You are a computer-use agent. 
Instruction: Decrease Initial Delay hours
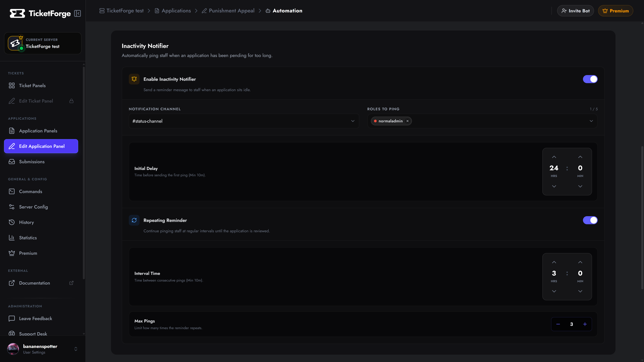pos(554,186)
